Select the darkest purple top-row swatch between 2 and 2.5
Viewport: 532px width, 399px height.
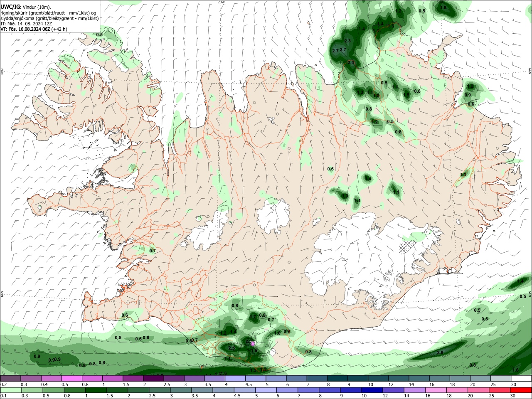tap(153, 379)
